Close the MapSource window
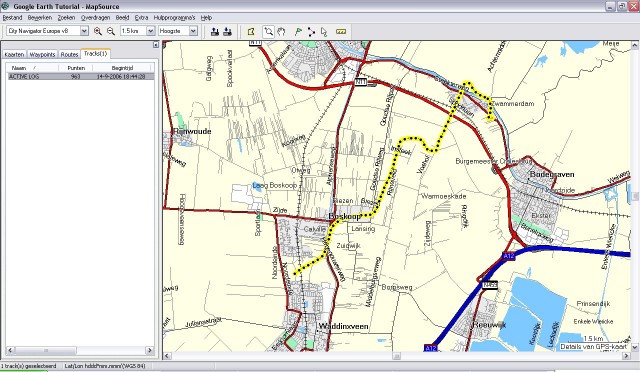This screenshot has height=372, width=640. click(633, 6)
